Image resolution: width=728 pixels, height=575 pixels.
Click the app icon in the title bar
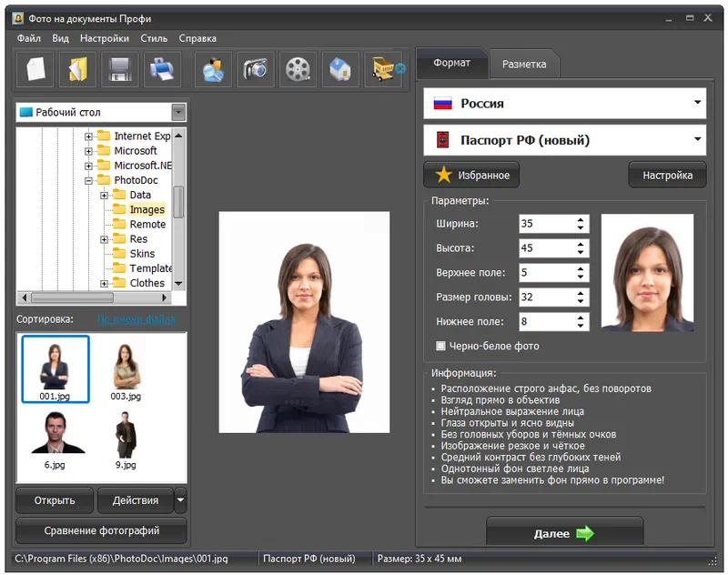pos(18,18)
